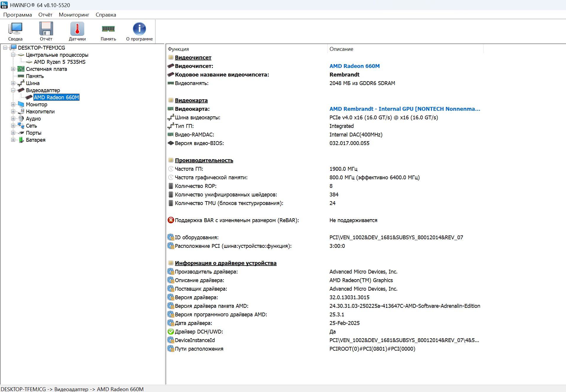Click the Память memory toolbar icon
This screenshot has height=392, width=566.
pos(108,29)
